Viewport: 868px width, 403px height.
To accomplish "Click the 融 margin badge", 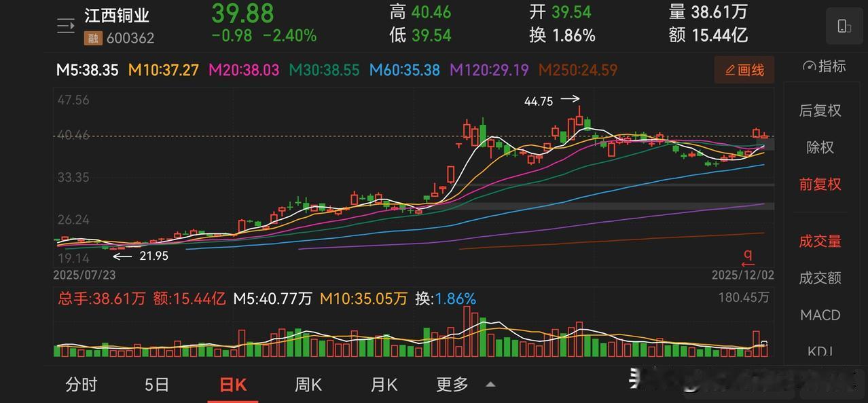I will click(92, 38).
